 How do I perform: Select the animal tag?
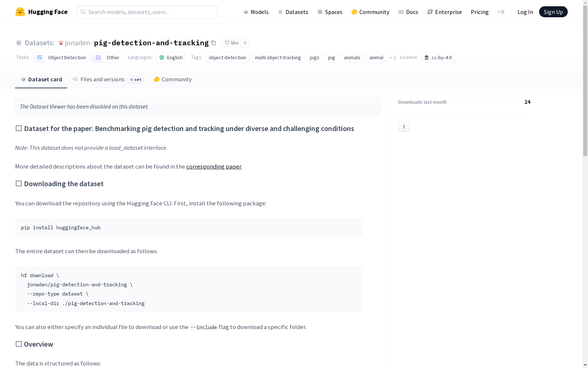[x=376, y=57]
